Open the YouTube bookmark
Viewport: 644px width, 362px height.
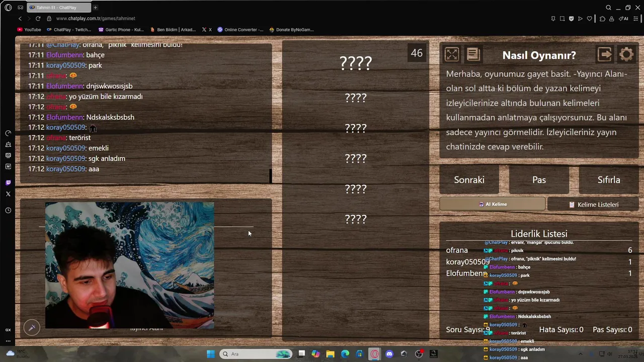coord(29,30)
